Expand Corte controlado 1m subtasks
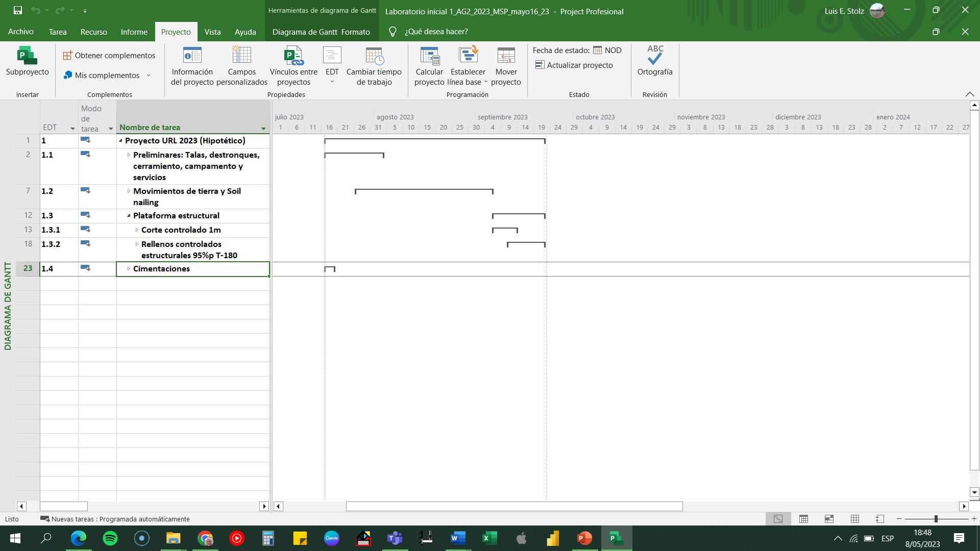Viewport: 980px width, 551px height. coord(137,230)
